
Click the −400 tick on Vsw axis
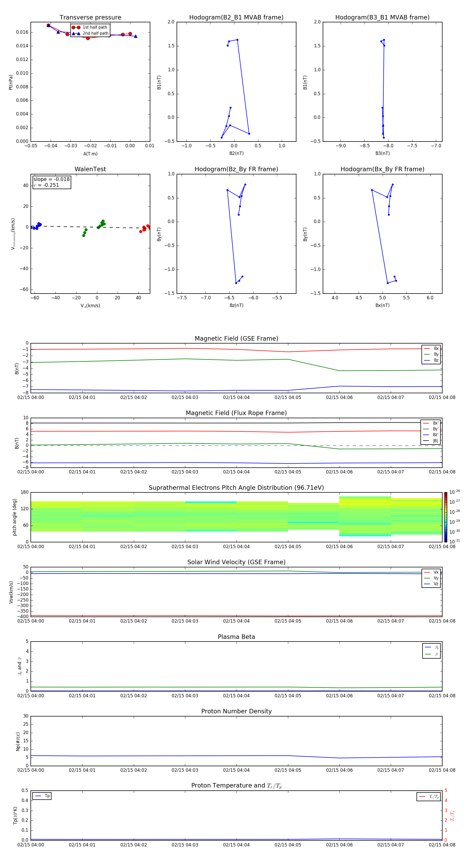coord(23,617)
